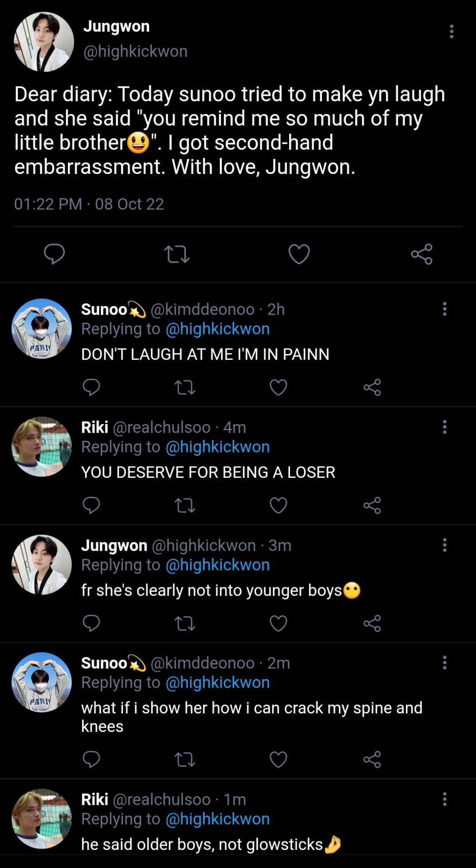
Task: Open @highkickwon mention in Riki's glowsticks reply
Action: [x=218, y=819]
